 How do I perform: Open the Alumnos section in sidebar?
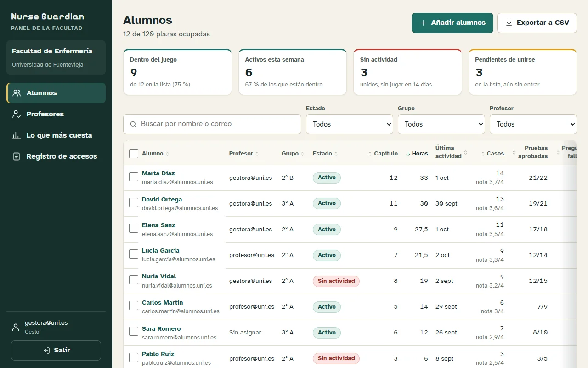(x=56, y=93)
